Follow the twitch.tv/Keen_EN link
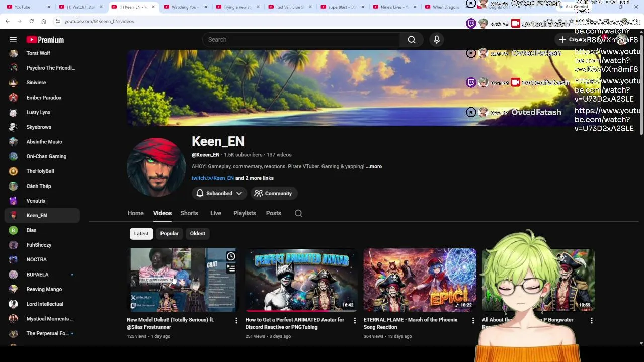644x362 pixels. pyautogui.click(x=213, y=178)
